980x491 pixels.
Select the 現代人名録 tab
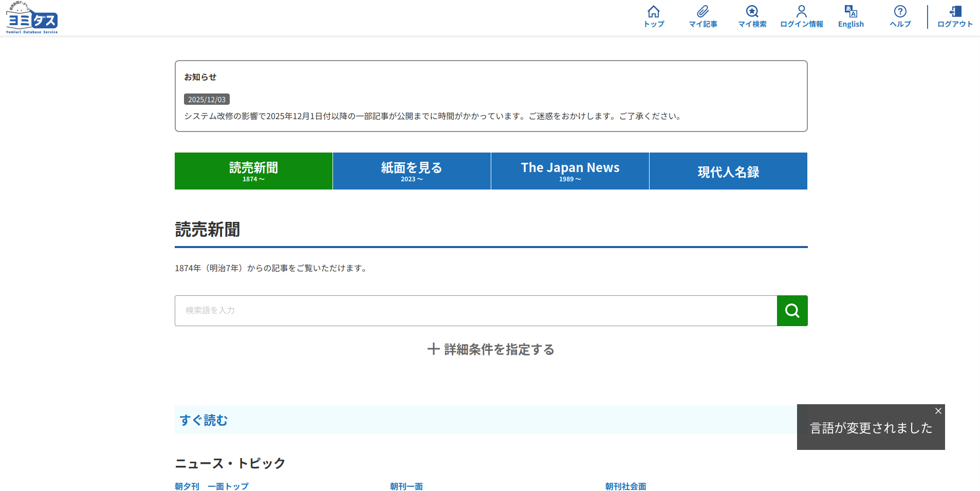point(728,171)
